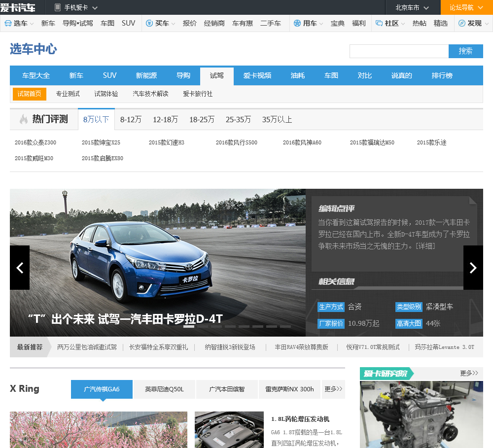The image size is (493, 448).
Task: Open the 2016款风神A60 review link
Action: [302, 142]
